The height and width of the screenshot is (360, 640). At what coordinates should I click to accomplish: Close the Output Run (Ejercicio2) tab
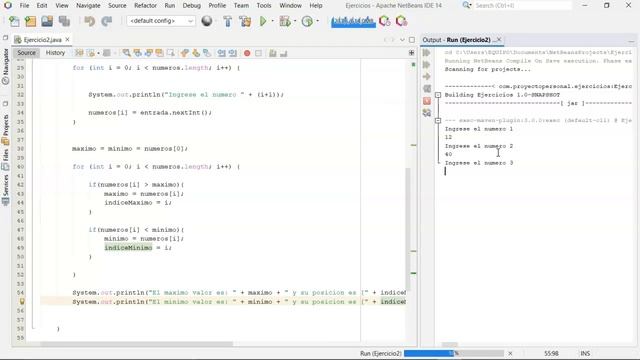(499, 40)
